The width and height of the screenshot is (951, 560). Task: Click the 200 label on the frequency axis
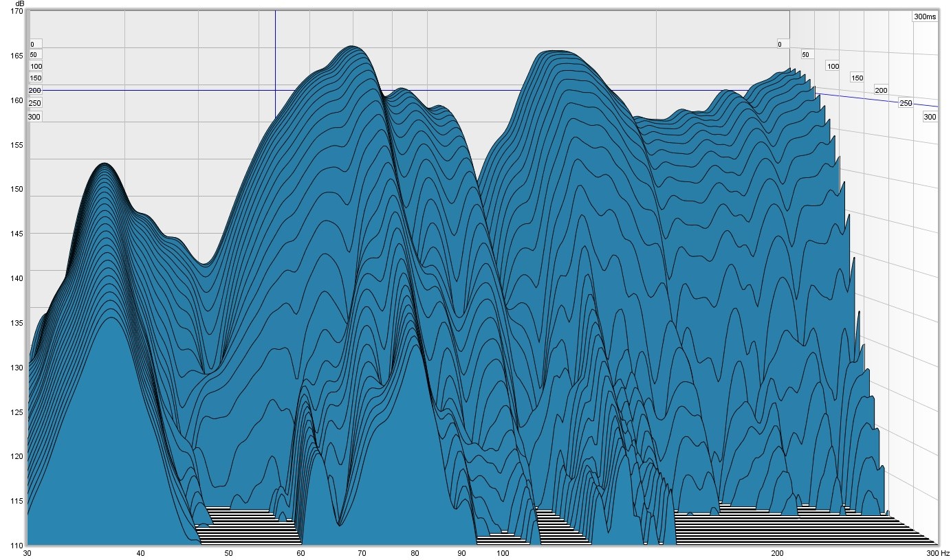(778, 553)
